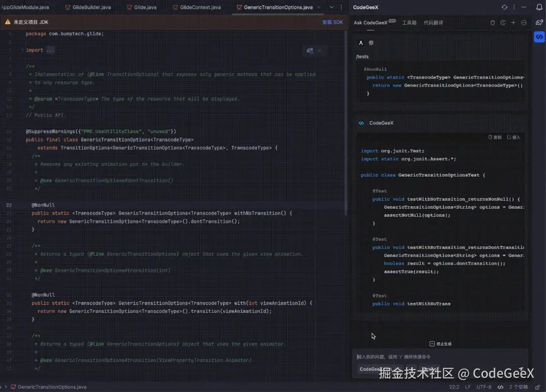Click the CodeGeeX status bar icon
The width and height of the screenshot is (546, 392).
[500, 387]
